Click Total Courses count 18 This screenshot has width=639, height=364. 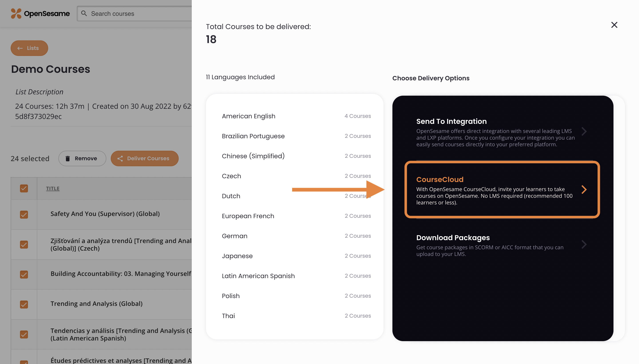click(211, 40)
